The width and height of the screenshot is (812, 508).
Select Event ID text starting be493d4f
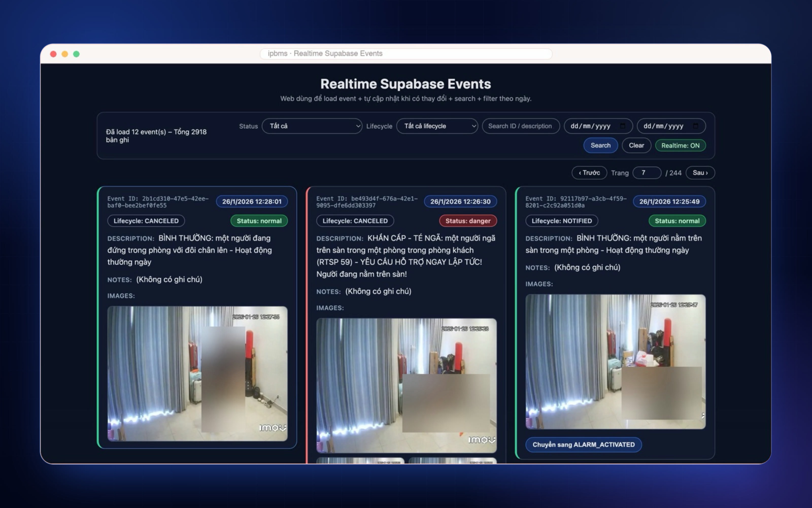tap(367, 202)
